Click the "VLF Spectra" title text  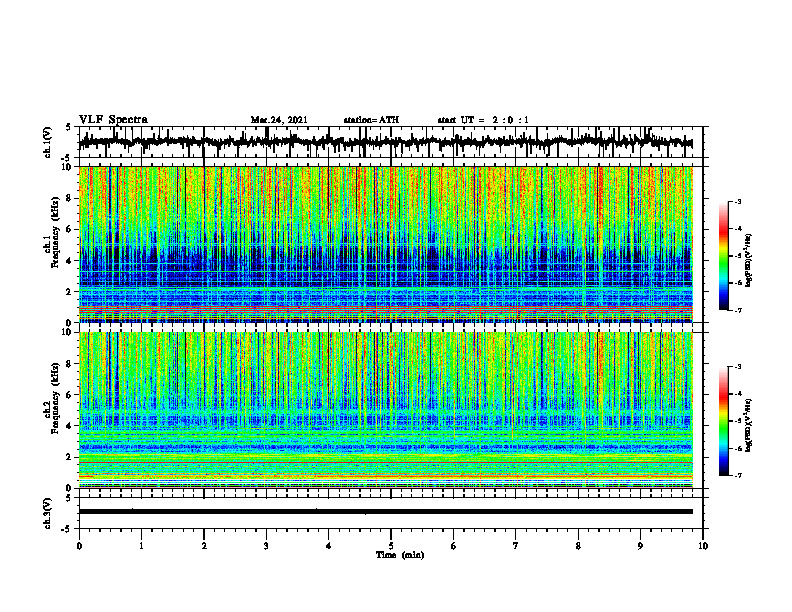click(113, 120)
